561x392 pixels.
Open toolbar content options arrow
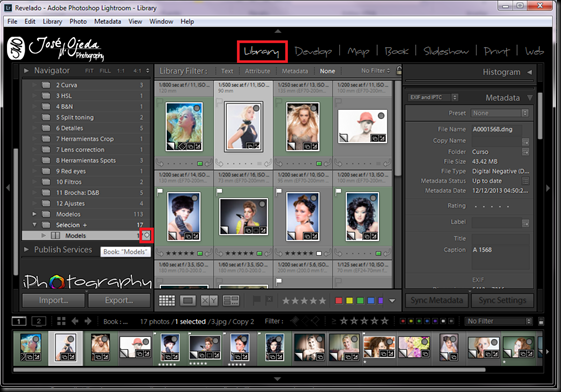392,300
